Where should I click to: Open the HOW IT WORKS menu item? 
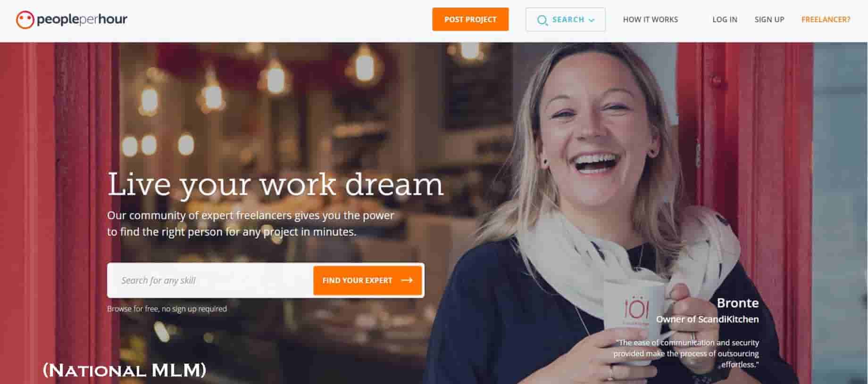[x=650, y=20]
